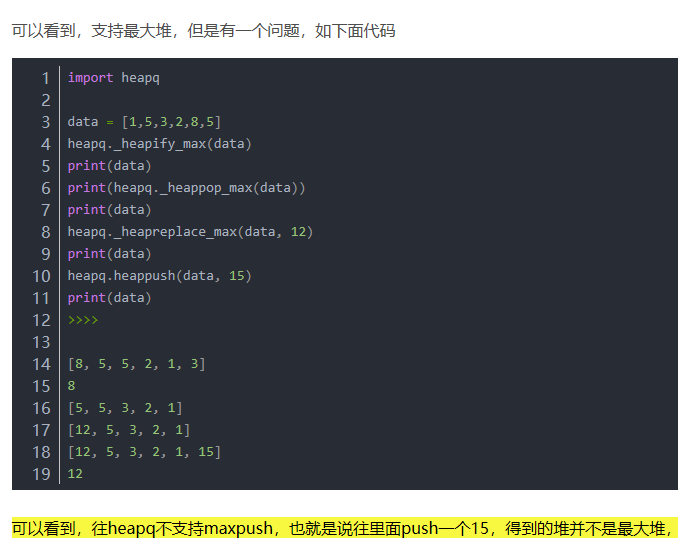Click the output '8' on line 15
Viewport: 678px width, 543px height.
(71, 386)
